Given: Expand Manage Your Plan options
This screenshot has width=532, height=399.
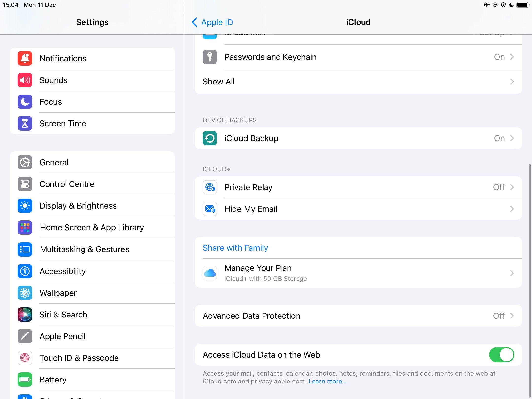Looking at the screenshot, I should pos(357,273).
